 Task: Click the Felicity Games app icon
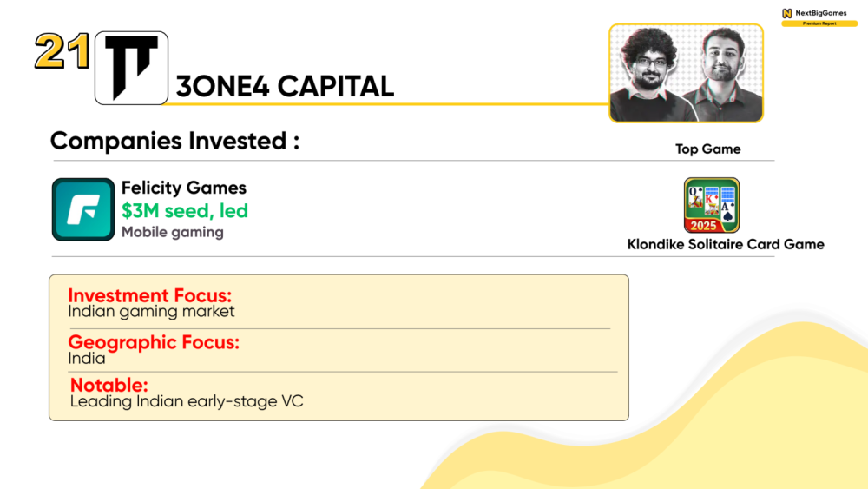(83, 209)
